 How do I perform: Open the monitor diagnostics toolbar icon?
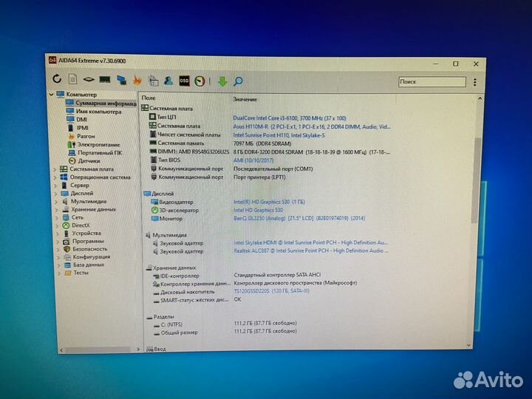[121, 80]
